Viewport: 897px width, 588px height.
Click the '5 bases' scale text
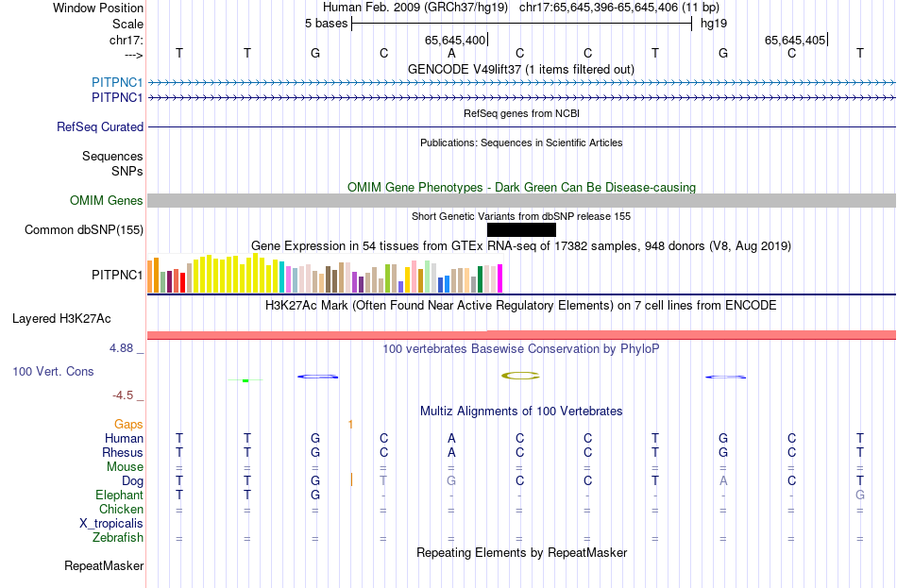[x=326, y=24]
